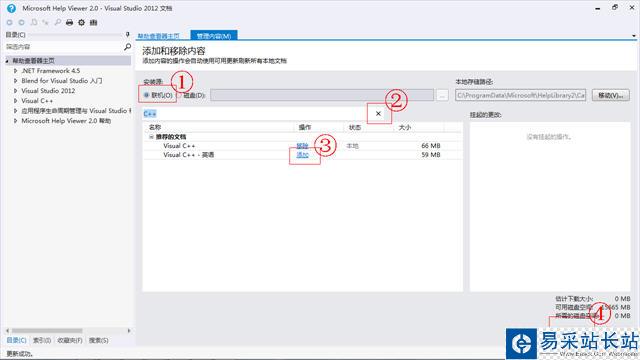640x360 pixels.
Task: Click the 移动(V)... button
Action: 611,95
